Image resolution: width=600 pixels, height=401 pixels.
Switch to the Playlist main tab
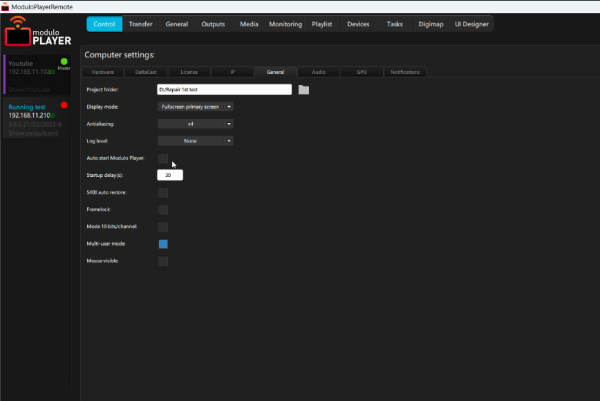(x=324, y=23)
